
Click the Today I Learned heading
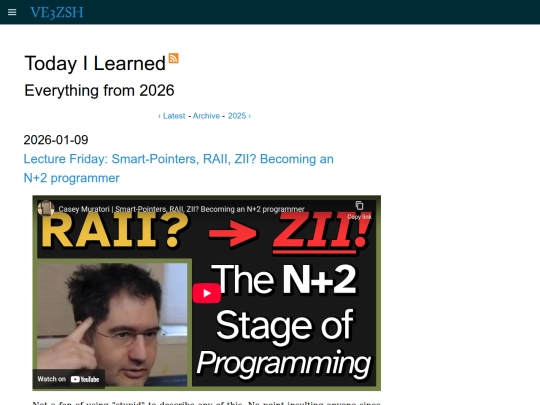point(95,63)
